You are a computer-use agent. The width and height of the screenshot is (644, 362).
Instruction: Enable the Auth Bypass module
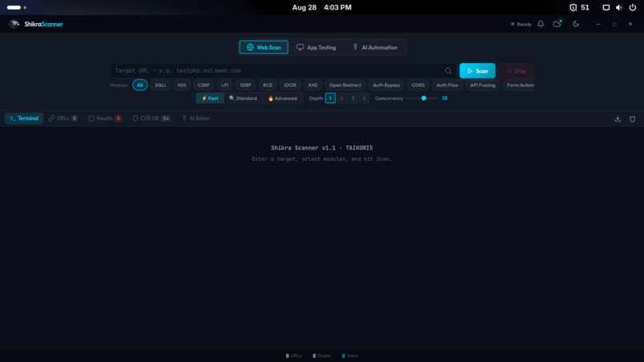pos(386,85)
